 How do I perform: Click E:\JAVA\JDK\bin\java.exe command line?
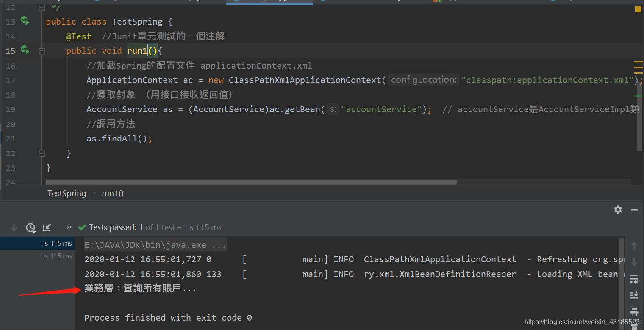(x=155, y=245)
